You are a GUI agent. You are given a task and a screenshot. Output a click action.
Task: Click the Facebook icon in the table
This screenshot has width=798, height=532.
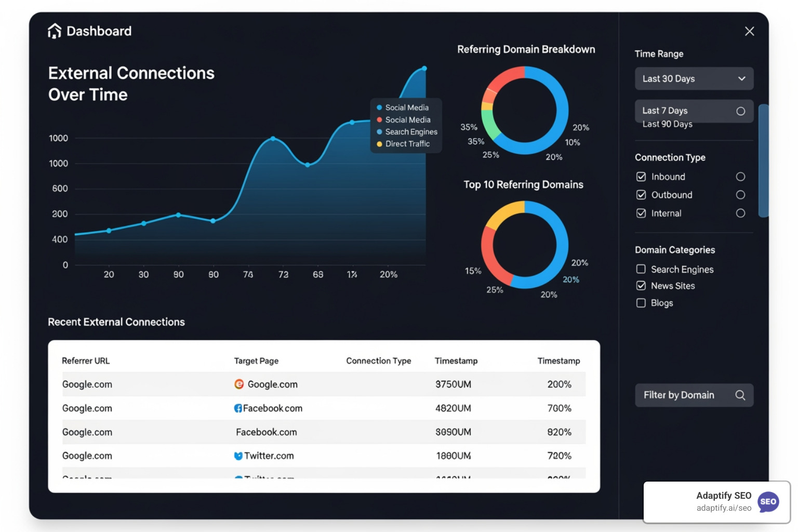(x=238, y=408)
